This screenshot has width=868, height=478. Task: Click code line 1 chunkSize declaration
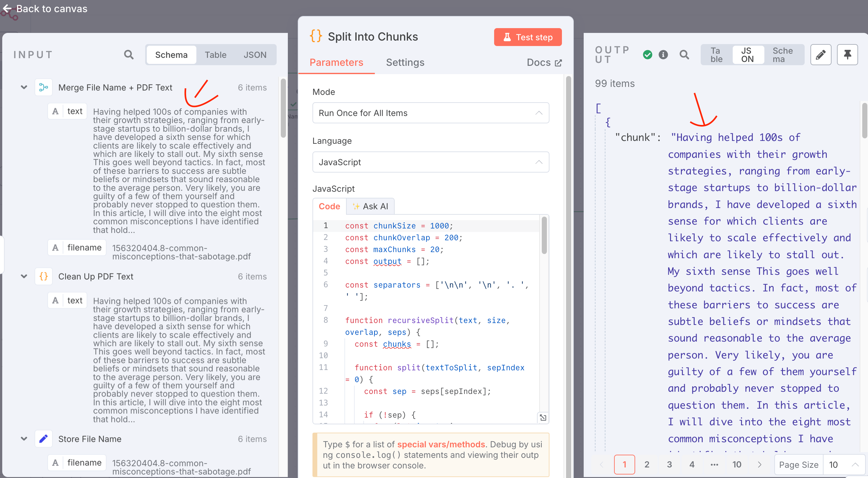point(399,226)
